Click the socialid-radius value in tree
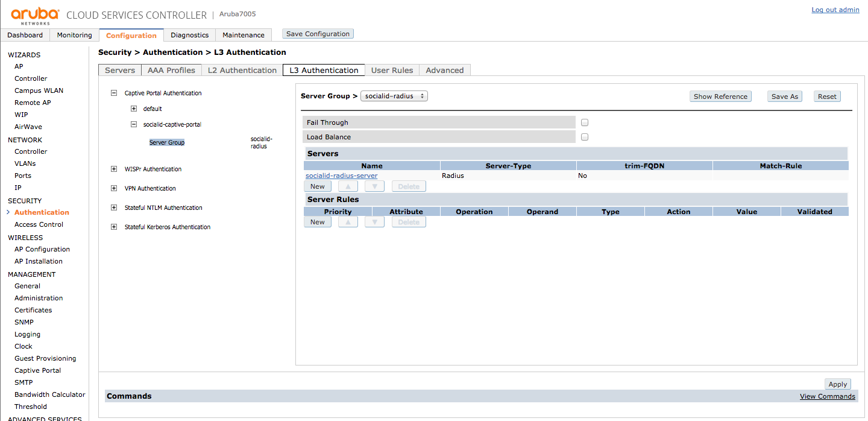Screen dimensions: 868x421 click(x=262, y=142)
